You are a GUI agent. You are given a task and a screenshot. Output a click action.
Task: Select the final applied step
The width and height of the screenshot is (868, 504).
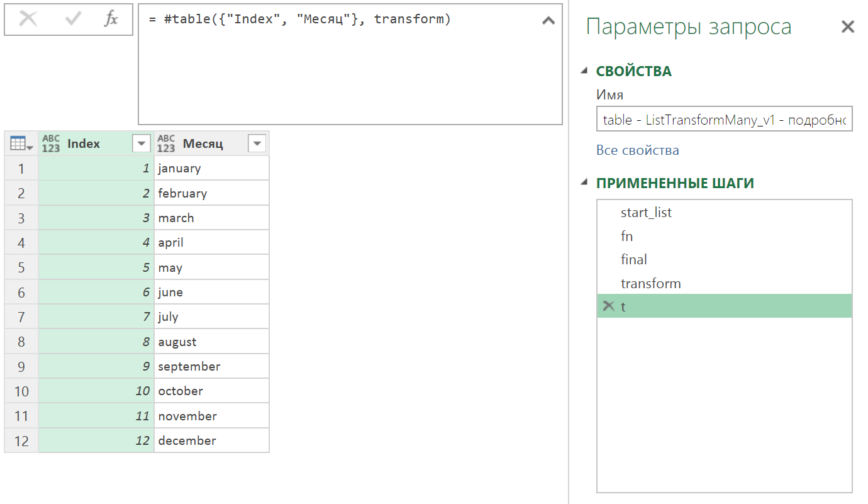click(633, 259)
